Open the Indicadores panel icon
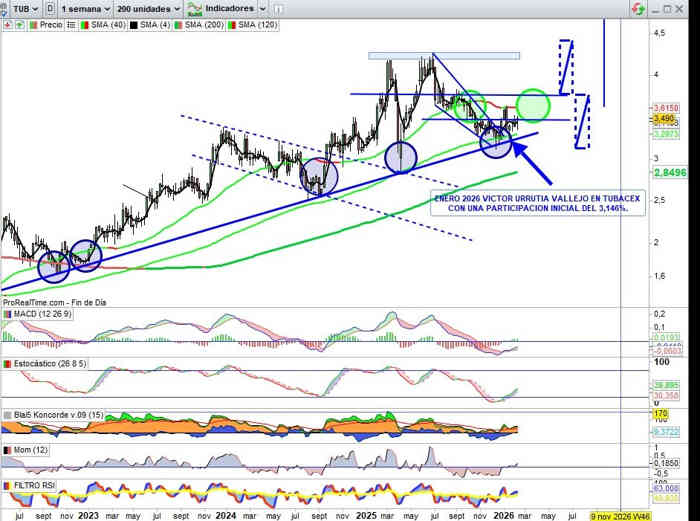Image resolution: width=700 pixels, height=521 pixels. (x=195, y=8)
